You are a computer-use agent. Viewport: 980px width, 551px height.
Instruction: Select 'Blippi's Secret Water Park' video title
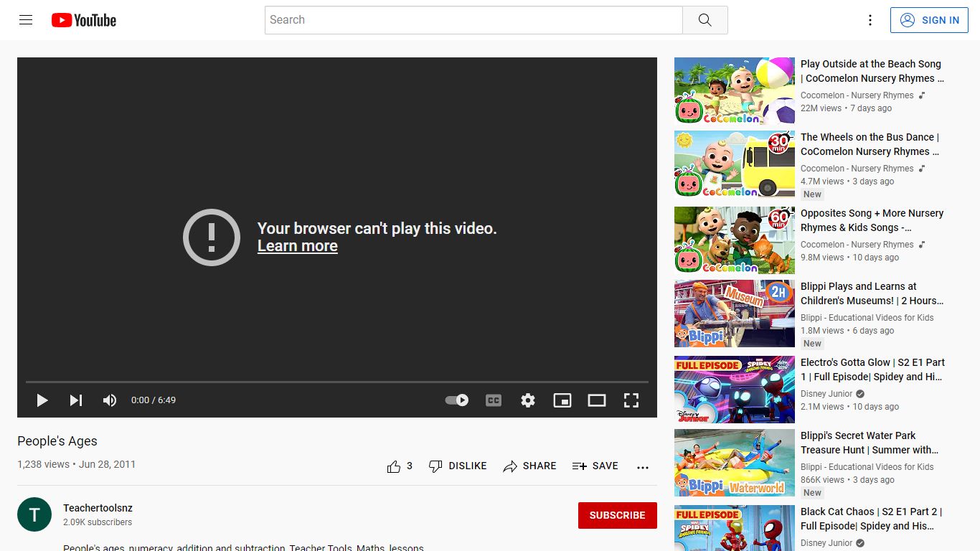[x=870, y=443]
